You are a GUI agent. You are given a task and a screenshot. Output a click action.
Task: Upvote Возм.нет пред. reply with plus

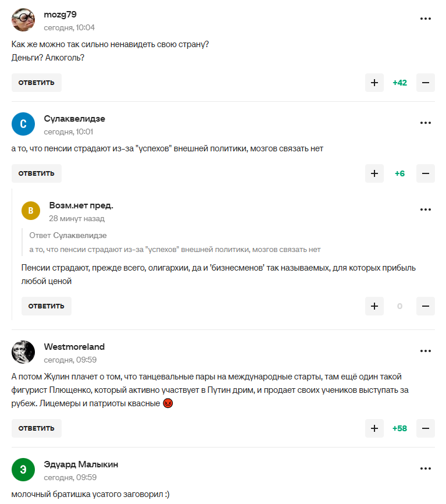click(374, 306)
